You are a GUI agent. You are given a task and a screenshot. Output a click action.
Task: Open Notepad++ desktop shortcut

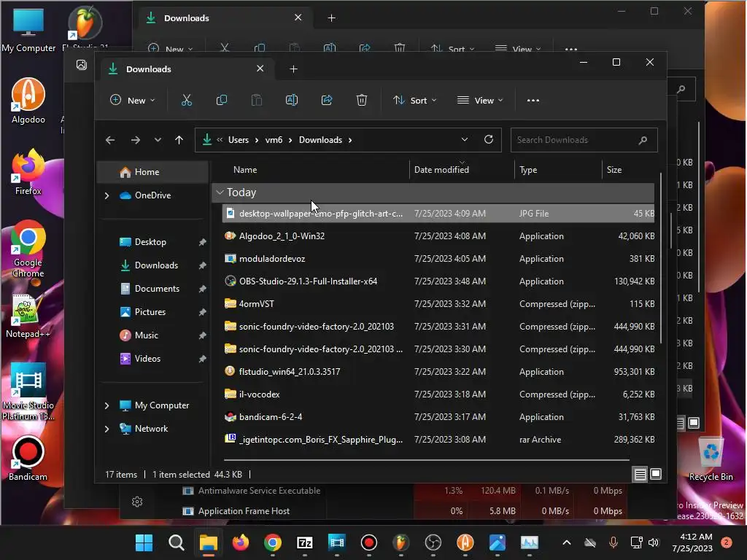[x=28, y=316]
